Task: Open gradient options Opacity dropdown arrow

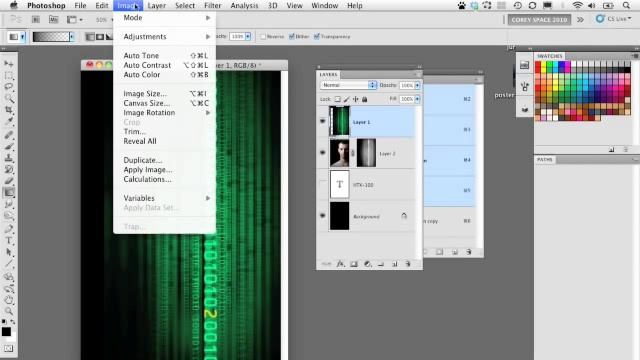Action: click(248, 36)
